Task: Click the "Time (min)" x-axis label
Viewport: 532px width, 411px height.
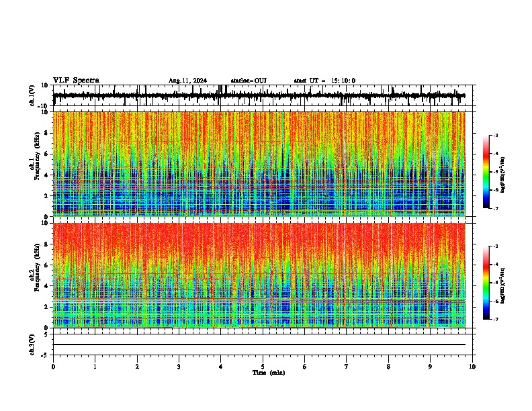Action: pos(269,373)
